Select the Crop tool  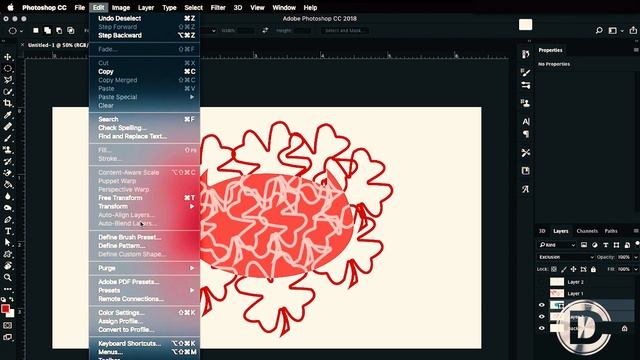point(8,103)
